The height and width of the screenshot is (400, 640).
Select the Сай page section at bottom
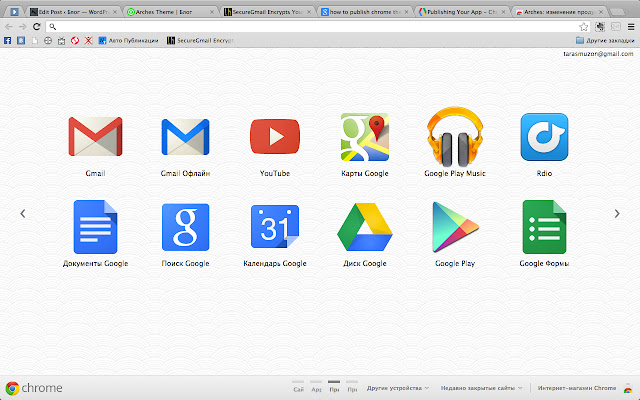click(x=298, y=388)
